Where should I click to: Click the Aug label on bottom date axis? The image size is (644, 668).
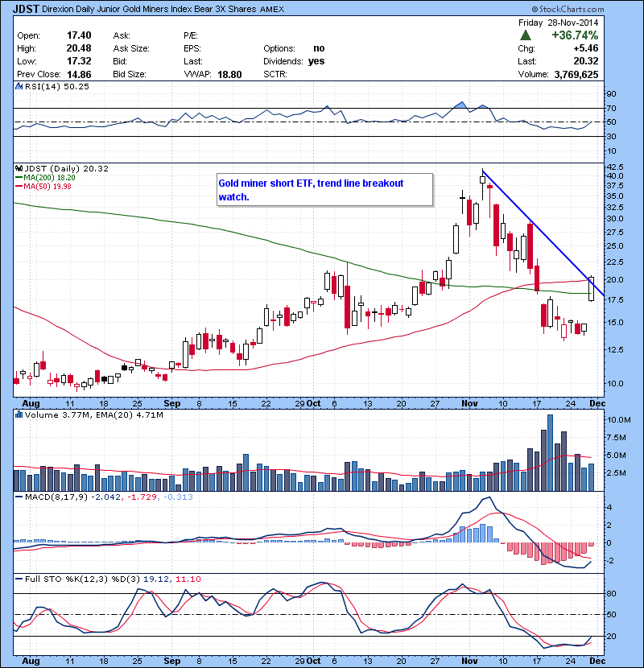[x=31, y=661]
